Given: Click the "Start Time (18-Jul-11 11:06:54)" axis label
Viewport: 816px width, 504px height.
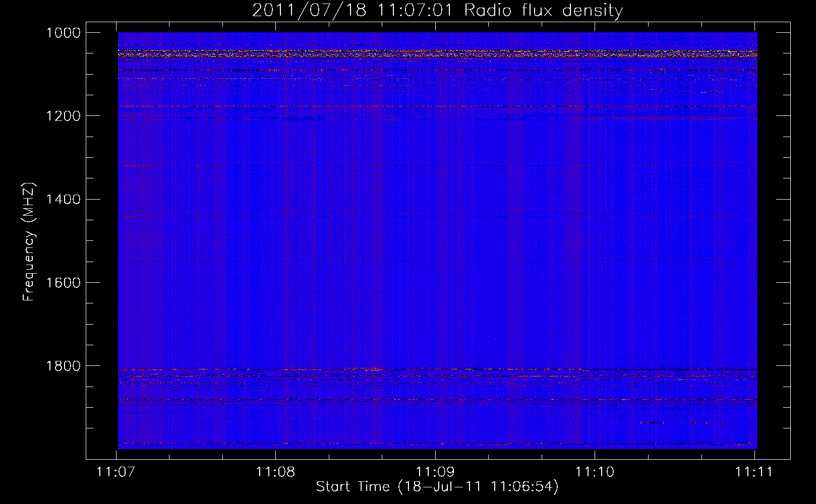Looking at the screenshot, I should click(x=437, y=487).
